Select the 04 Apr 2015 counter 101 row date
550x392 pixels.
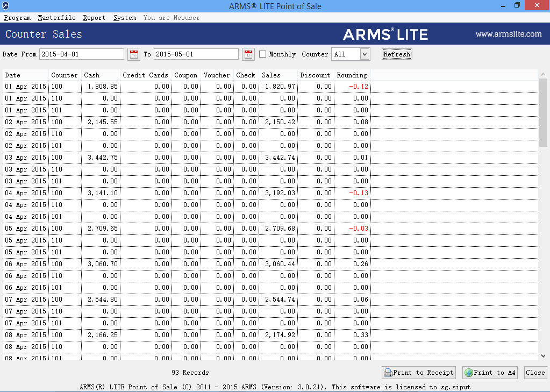pos(25,217)
